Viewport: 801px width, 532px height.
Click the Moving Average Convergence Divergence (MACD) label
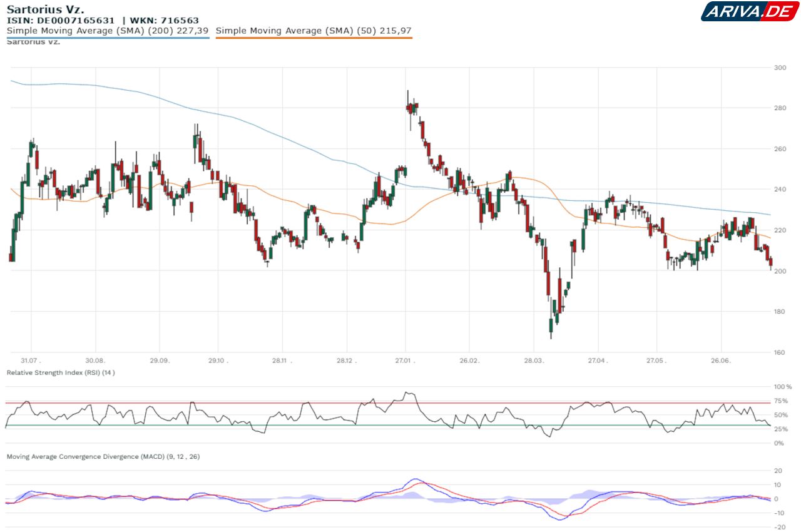pos(103,456)
